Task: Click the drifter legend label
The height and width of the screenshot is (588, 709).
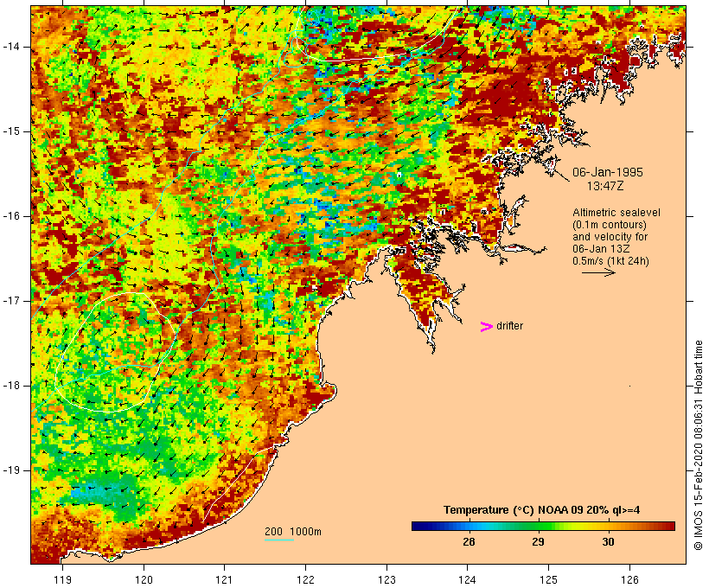Action: pos(509,326)
